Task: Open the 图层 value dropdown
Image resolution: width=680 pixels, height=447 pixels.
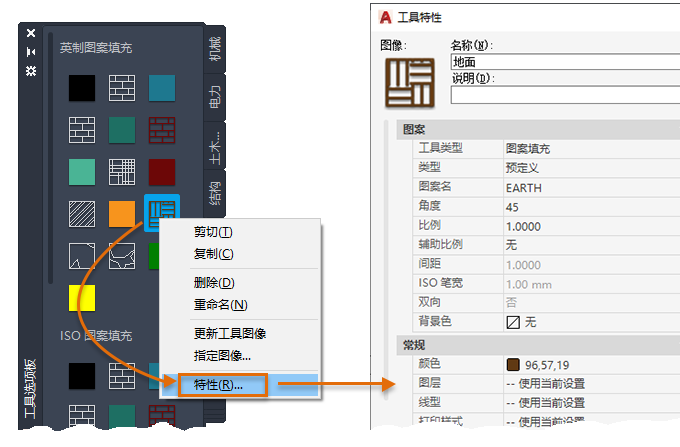Action: click(592, 384)
